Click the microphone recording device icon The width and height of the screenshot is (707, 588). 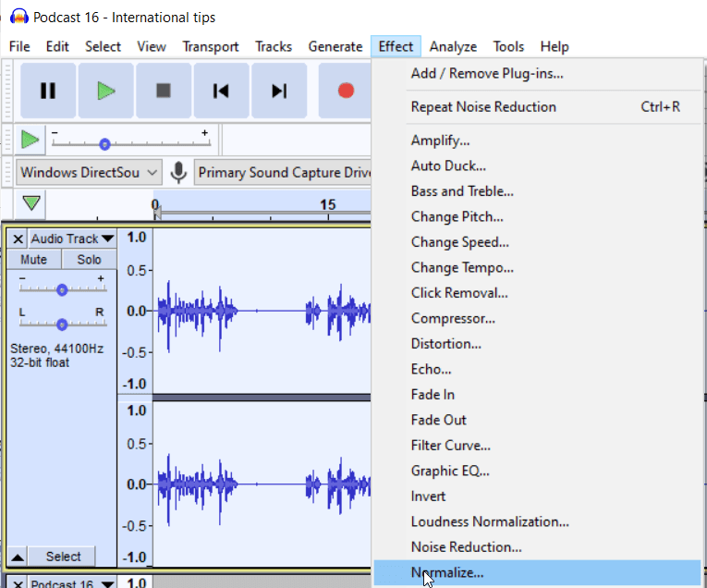[x=178, y=172]
